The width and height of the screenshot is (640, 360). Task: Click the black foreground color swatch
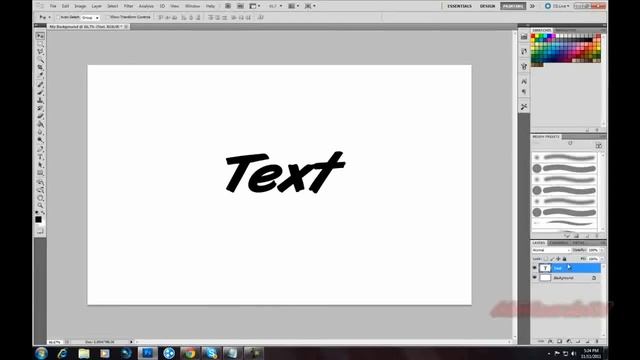[38, 219]
